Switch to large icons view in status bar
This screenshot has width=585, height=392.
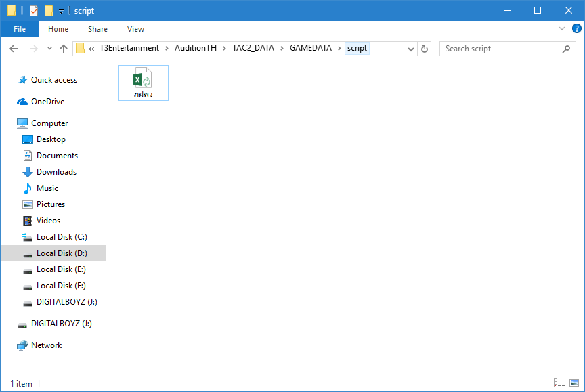[x=574, y=383]
